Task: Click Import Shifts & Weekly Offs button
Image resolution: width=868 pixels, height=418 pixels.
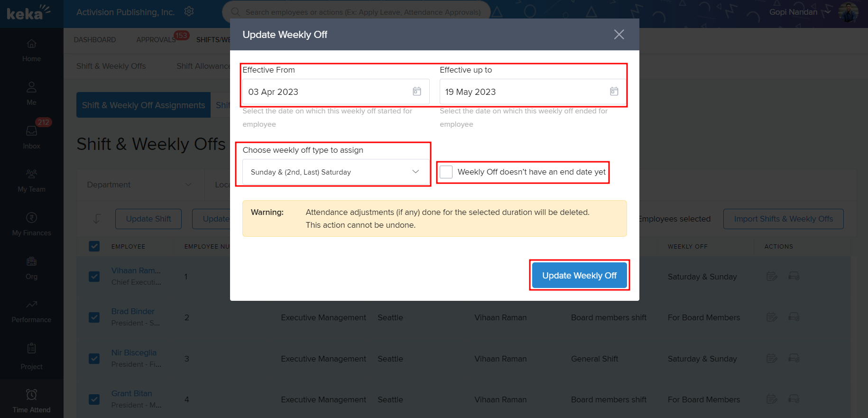Action: click(x=783, y=219)
